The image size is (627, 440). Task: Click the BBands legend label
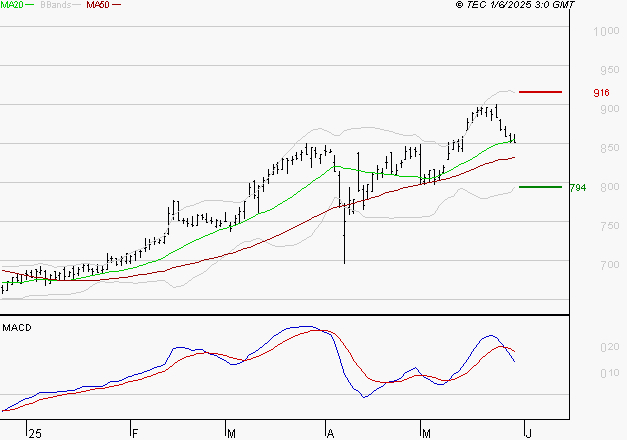point(56,5)
